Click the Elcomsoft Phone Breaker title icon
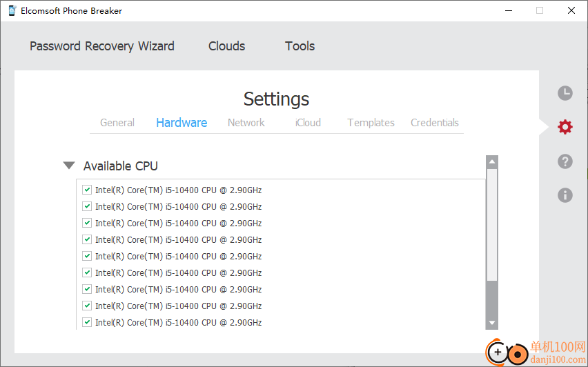Viewport: 588px width, 367px height. click(x=12, y=10)
